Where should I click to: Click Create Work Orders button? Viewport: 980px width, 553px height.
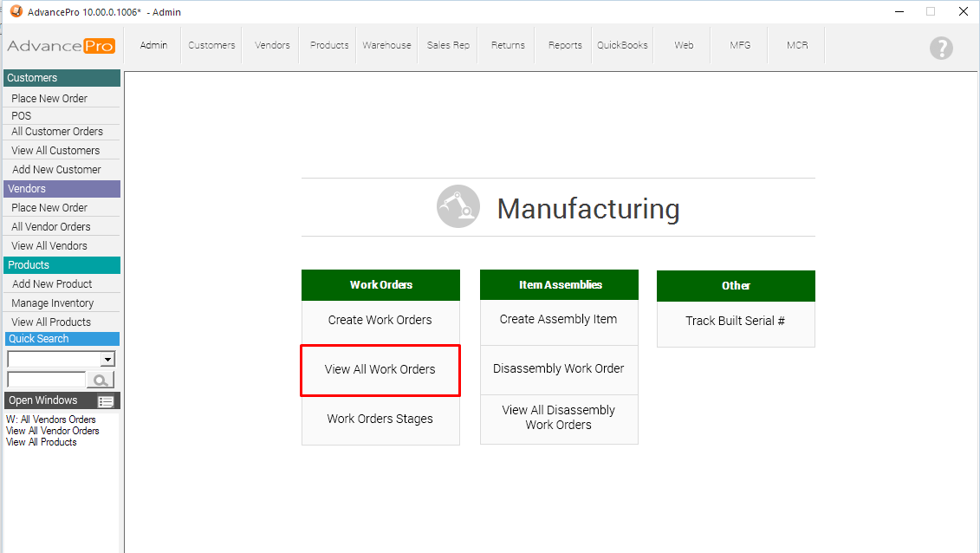coord(380,320)
